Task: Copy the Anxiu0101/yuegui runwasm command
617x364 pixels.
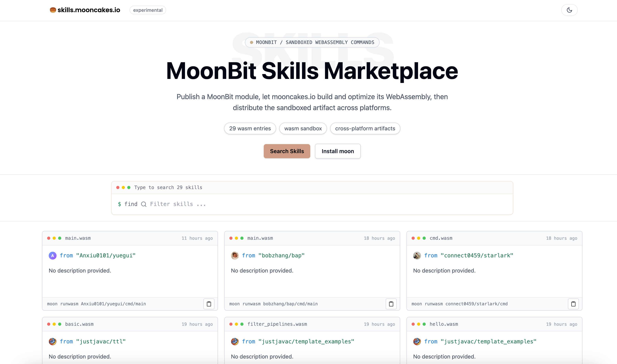Action: [x=209, y=304]
